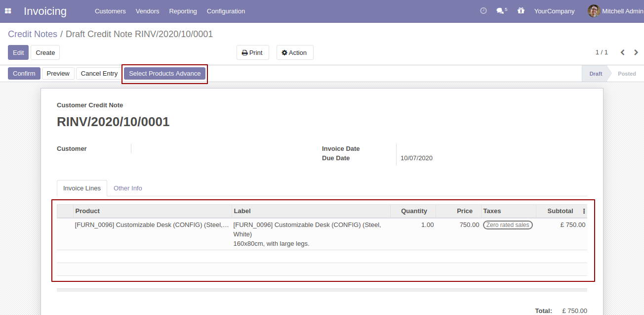Image resolution: width=644 pixels, height=315 pixels.
Task: Sort by the Label column header
Action: [x=311, y=211]
